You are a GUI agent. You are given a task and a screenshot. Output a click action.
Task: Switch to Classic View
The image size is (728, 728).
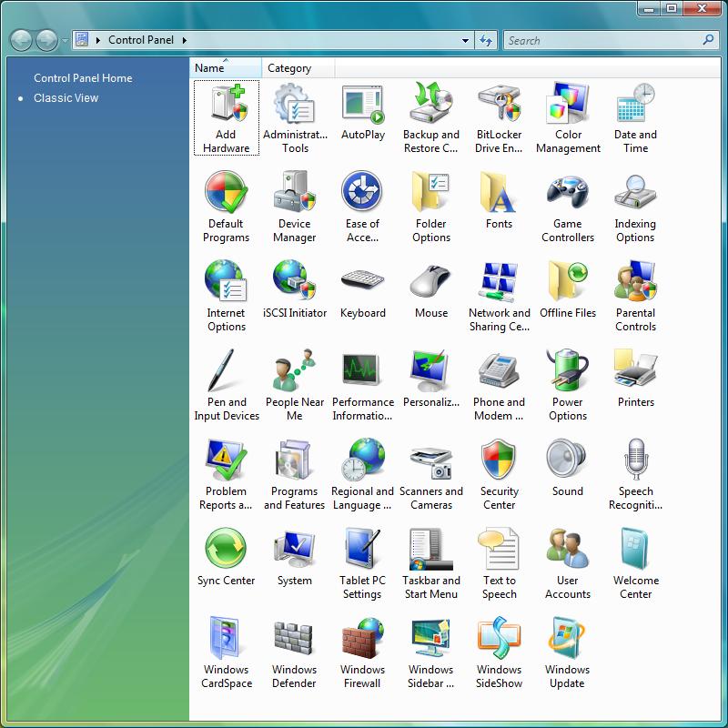[x=66, y=98]
